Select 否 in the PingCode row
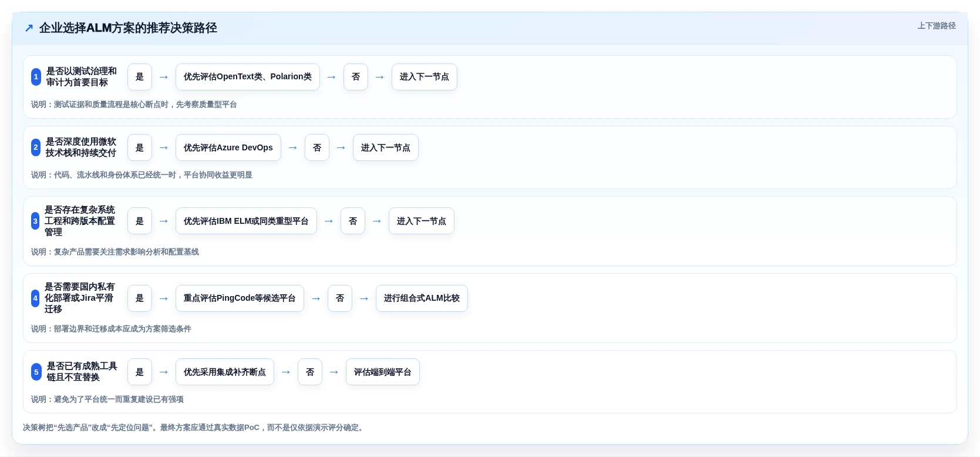Image resolution: width=980 pixels, height=457 pixels. 340,298
